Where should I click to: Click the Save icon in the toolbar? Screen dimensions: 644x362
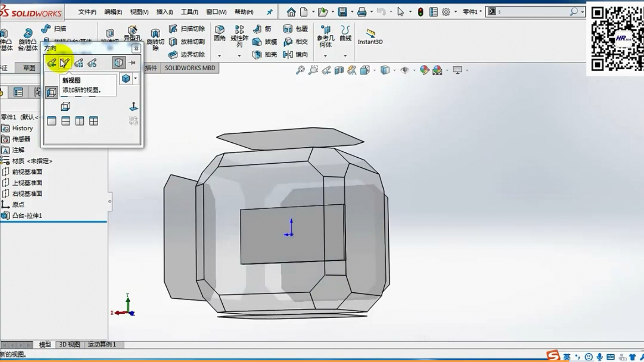342,12
